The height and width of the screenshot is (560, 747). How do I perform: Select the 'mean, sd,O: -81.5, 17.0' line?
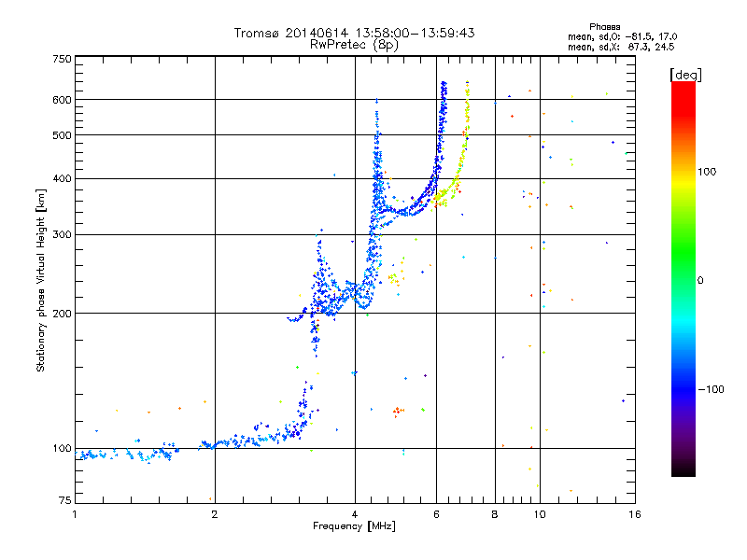point(622,36)
